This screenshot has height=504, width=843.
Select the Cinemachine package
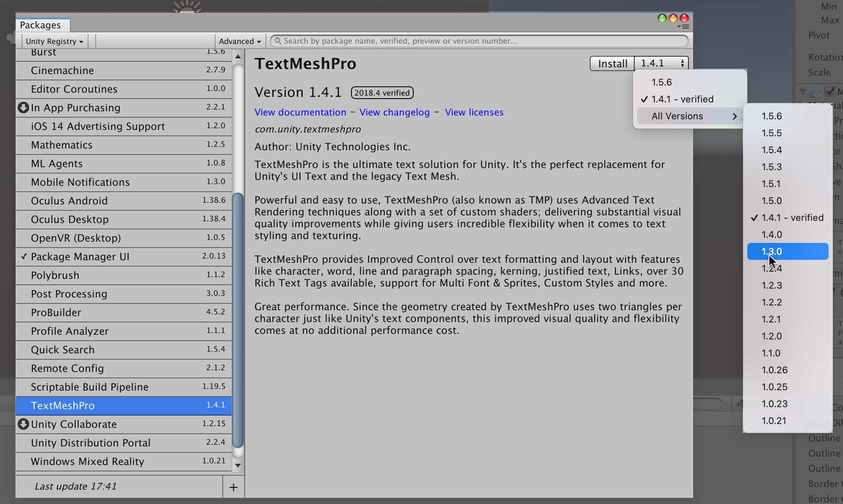coord(124,70)
